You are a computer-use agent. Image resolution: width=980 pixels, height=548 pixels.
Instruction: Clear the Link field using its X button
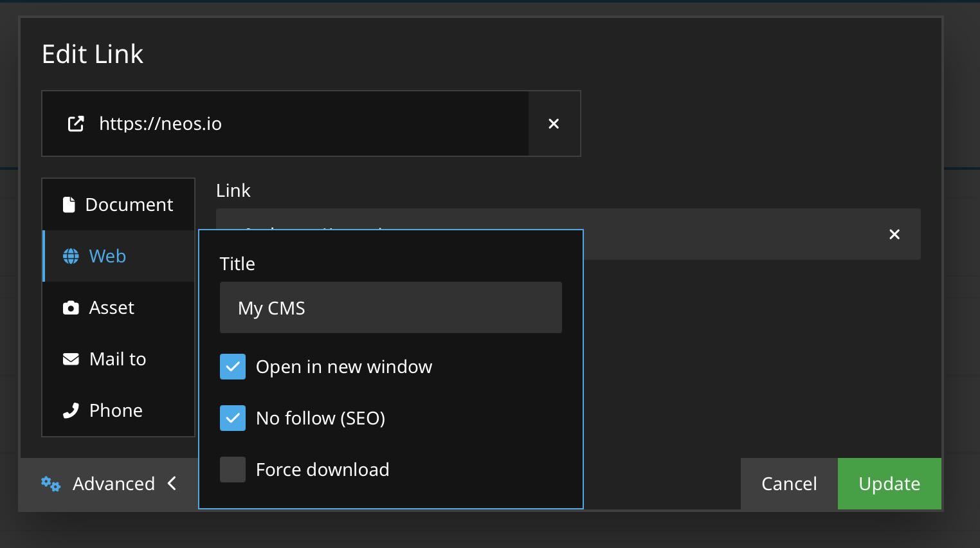point(894,234)
